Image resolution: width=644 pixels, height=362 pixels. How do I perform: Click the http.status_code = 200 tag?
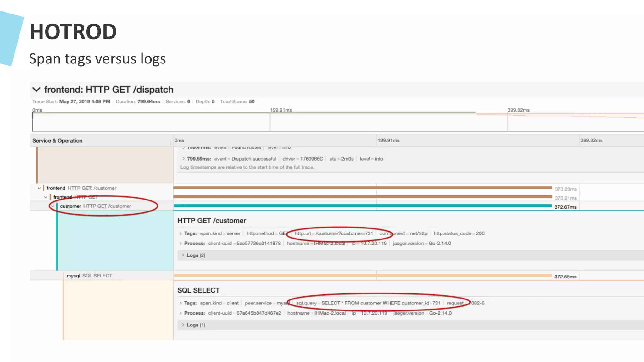tap(459, 233)
